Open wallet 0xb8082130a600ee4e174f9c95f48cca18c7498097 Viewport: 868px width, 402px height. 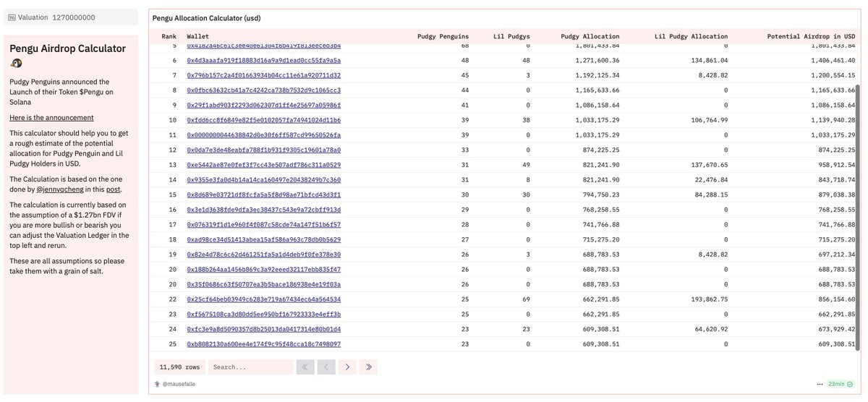click(263, 344)
